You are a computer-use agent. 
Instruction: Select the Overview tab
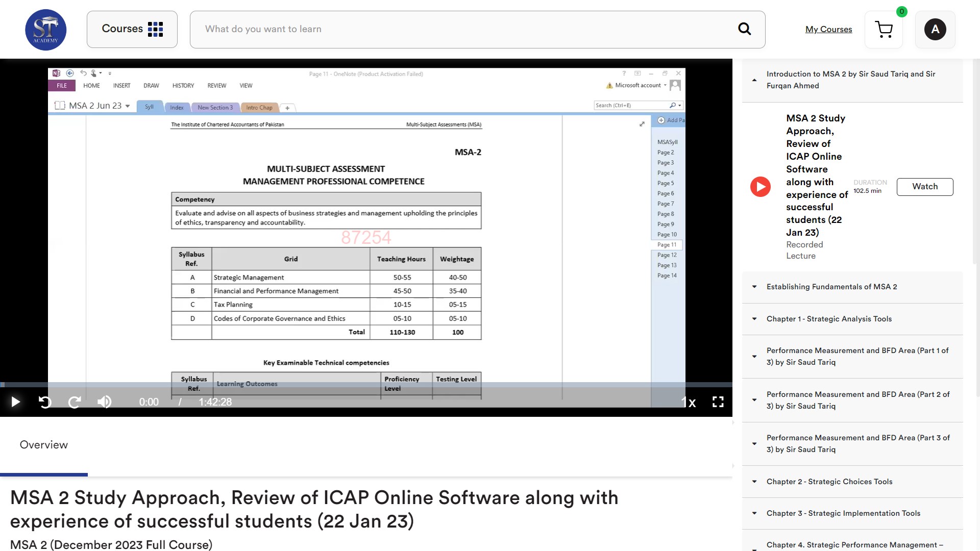point(44,445)
